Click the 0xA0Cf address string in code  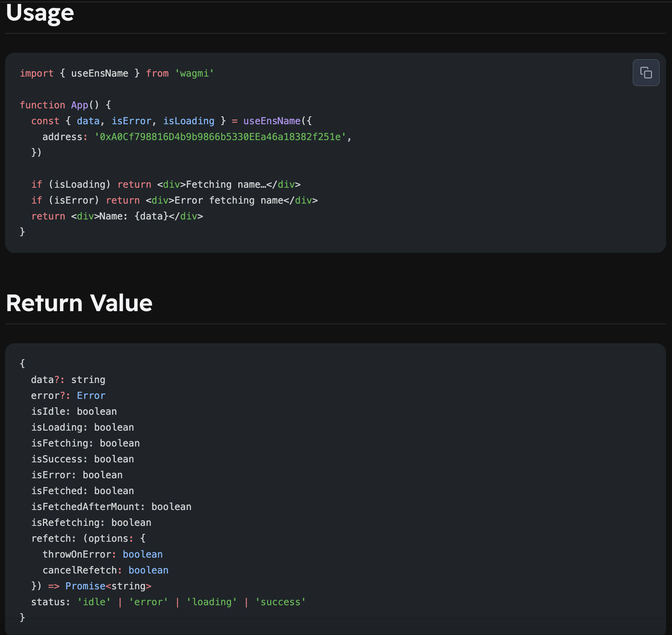click(220, 137)
